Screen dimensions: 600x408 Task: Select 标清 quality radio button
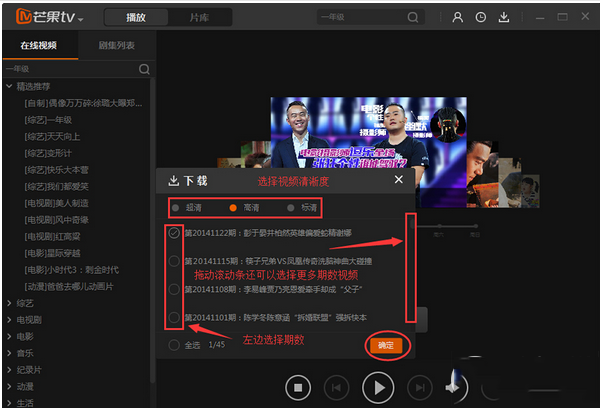[x=290, y=208]
